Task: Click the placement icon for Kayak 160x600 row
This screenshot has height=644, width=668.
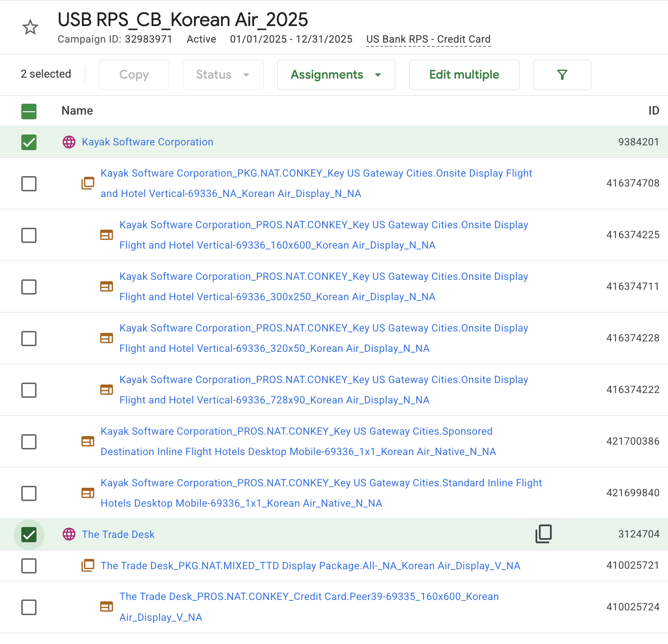Action: coord(107,235)
